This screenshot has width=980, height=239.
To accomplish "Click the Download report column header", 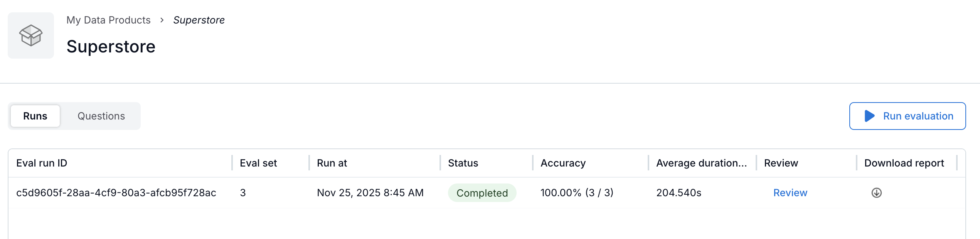I will point(904,163).
